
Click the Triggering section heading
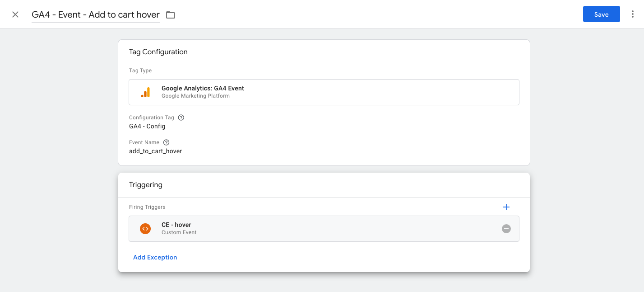(x=146, y=185)
